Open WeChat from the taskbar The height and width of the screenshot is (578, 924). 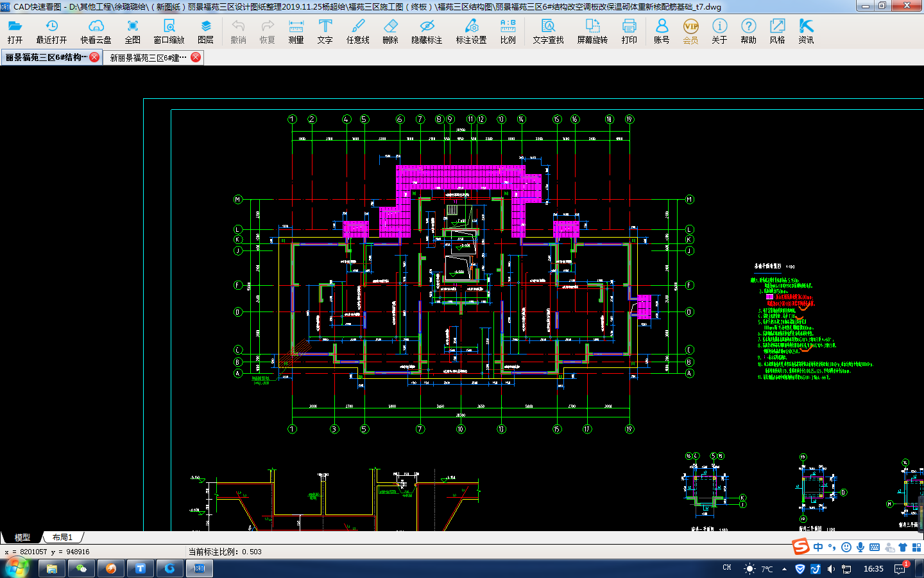[x=81, y=568]
